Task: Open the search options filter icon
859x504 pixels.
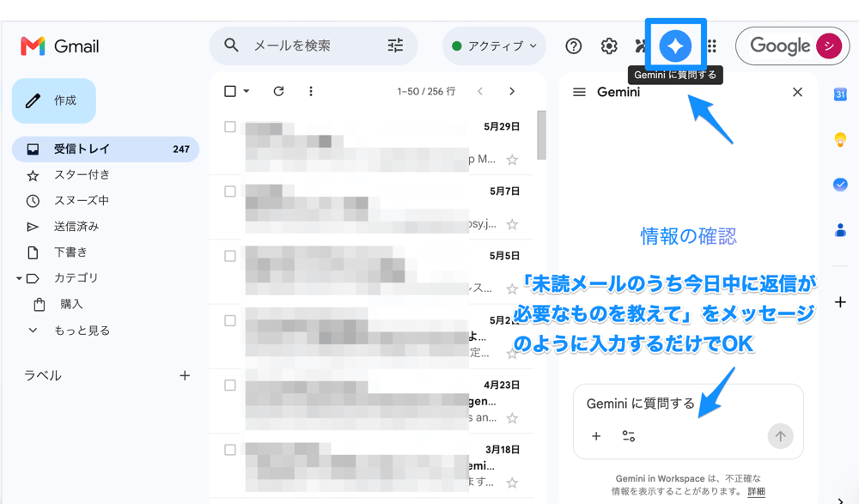Action: click(x=395, y=46)
